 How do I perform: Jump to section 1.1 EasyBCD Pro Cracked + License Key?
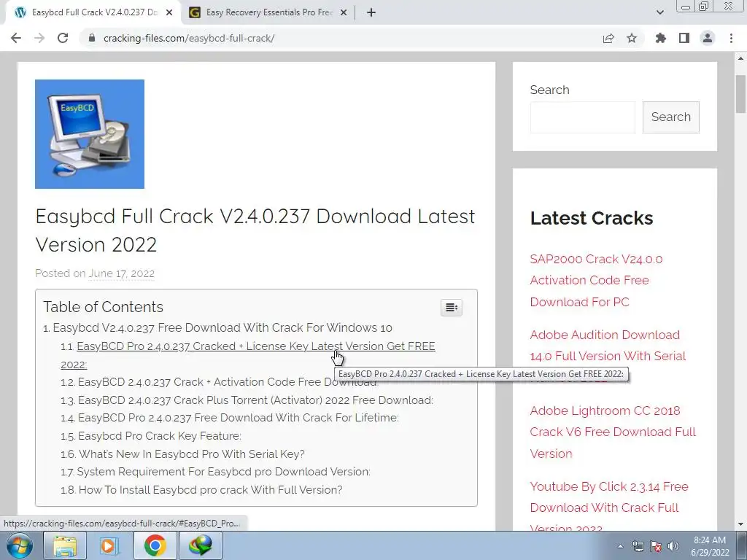248,355
